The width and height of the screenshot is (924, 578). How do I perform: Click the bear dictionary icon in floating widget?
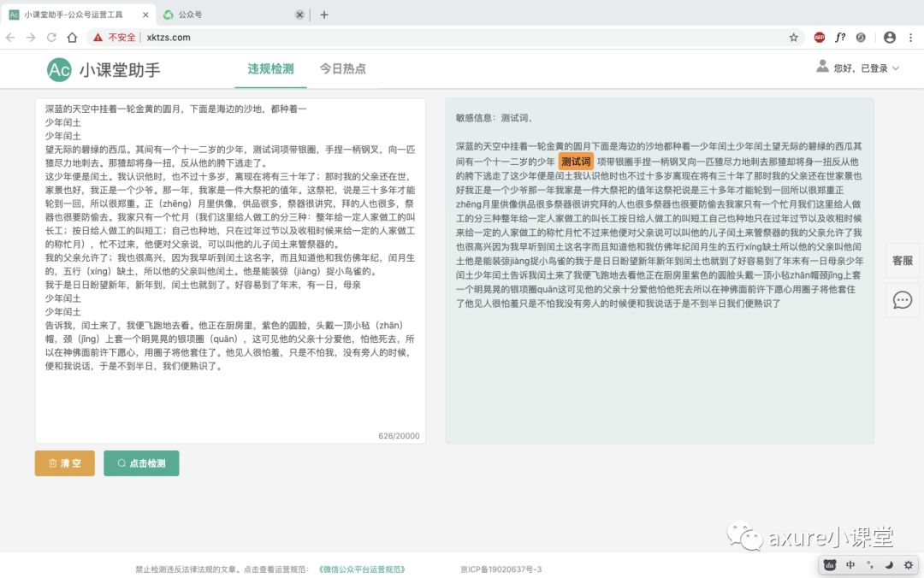tap(829, 565)
